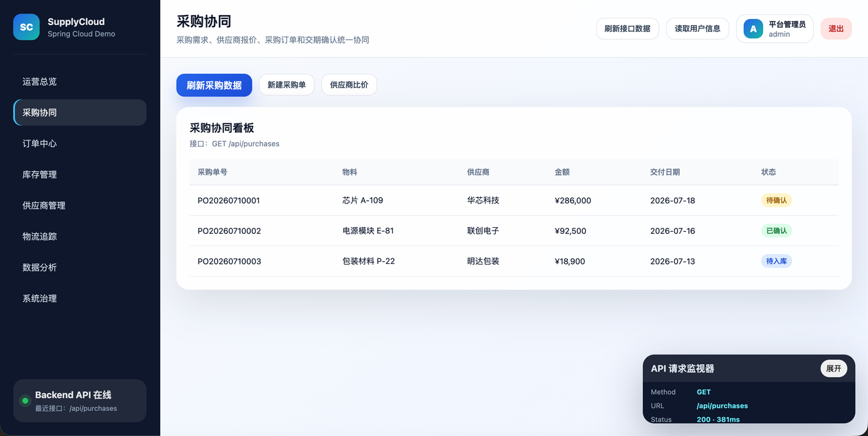Viewport: 868px width, 436px height.
Task: Click the red 退出 button
Action: point(836,28)
